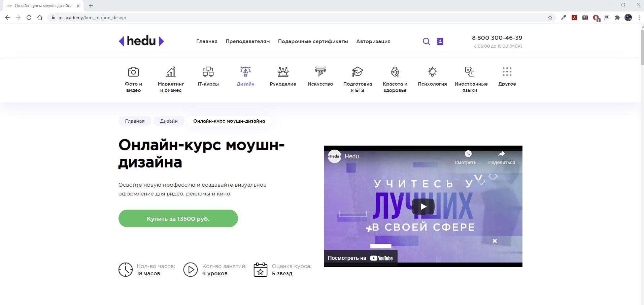The image size is (644, 305).
Task: Click the address bar URL
Action: pyautogui.click(x=92, y=18)
